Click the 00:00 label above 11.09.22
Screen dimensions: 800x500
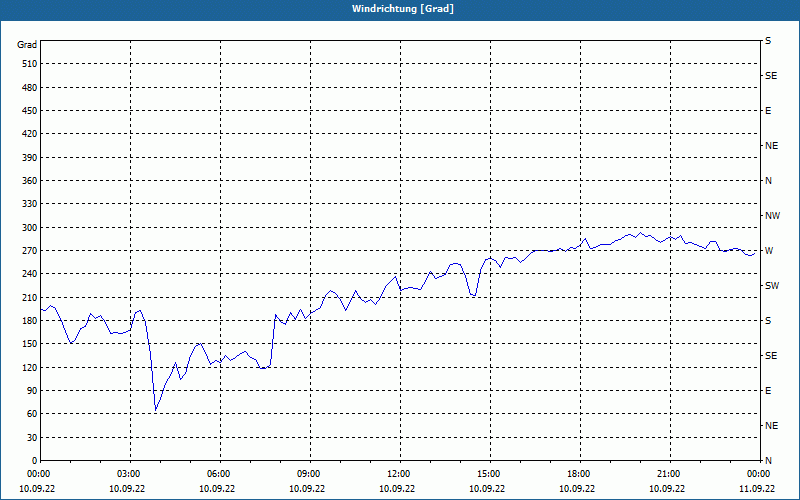click(x=757, y=474)
